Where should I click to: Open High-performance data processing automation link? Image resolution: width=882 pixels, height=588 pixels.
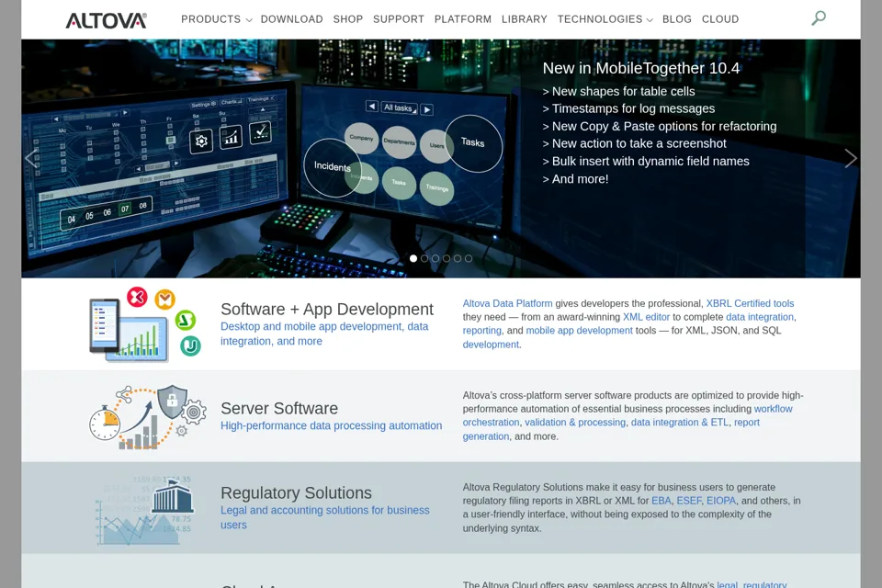(x=332, y=425)
